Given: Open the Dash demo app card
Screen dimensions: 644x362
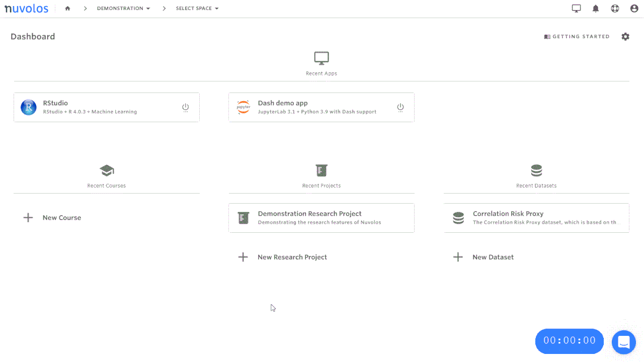Looking at the screenshot, I should [321, 107].
